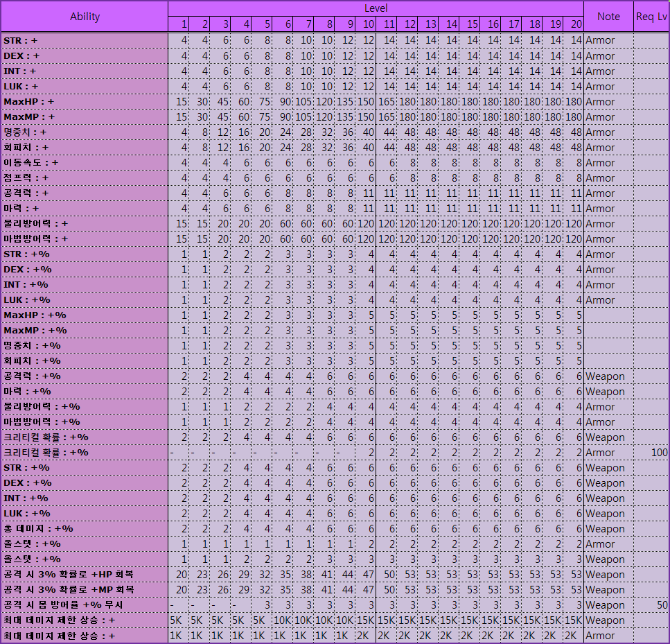
Task: Click the 'STR : +' row label
Action: pos(85,41)
